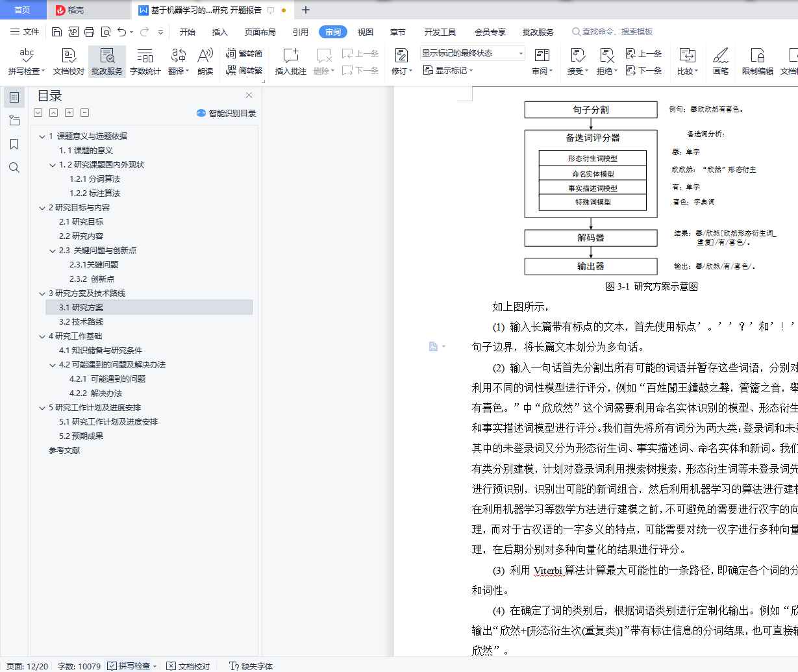
Task: Switch to the 引用 ribbon tab
Action: coord(301,32)
